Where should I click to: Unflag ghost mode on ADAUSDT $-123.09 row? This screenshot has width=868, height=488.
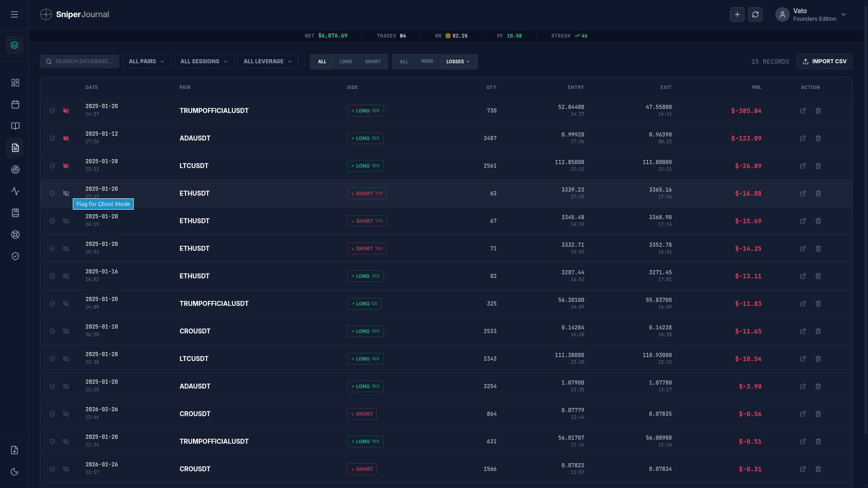tap(66, 138)
